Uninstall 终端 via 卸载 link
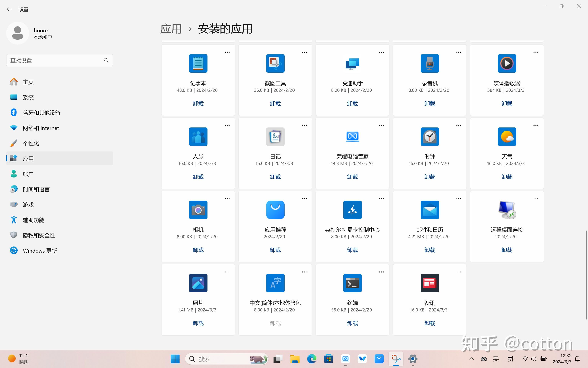 click(x=352, y=324)
